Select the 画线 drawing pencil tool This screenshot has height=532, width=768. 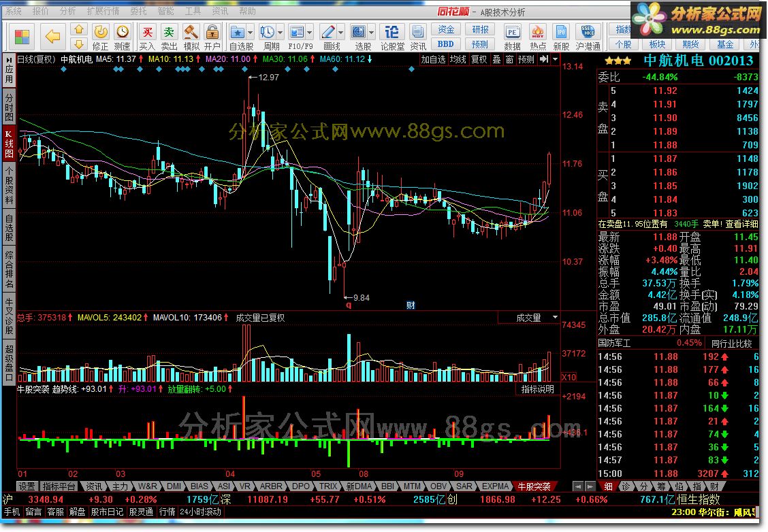pos(327,32)
